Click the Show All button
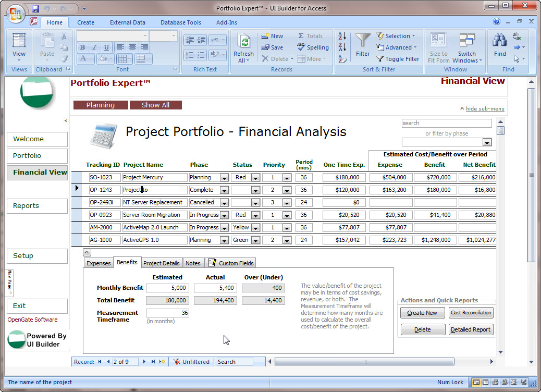Screen dimensions: 541x392 coord(156,105)
